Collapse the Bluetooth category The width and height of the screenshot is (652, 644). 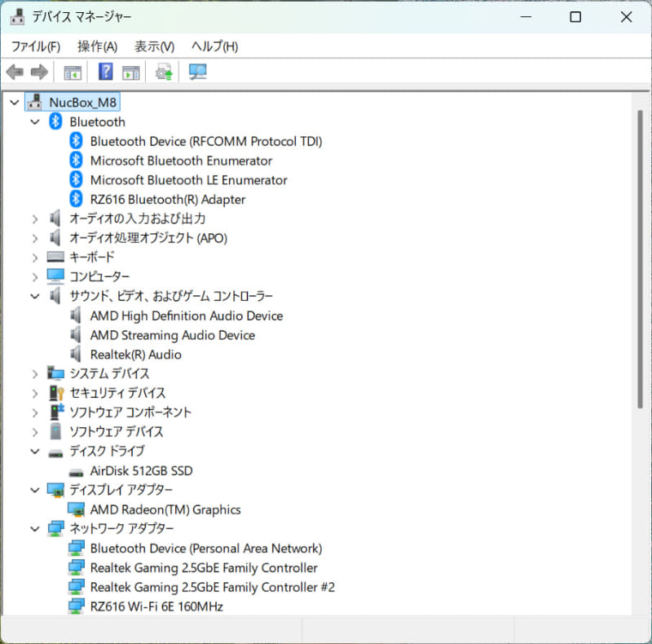[x=35, y=121]
